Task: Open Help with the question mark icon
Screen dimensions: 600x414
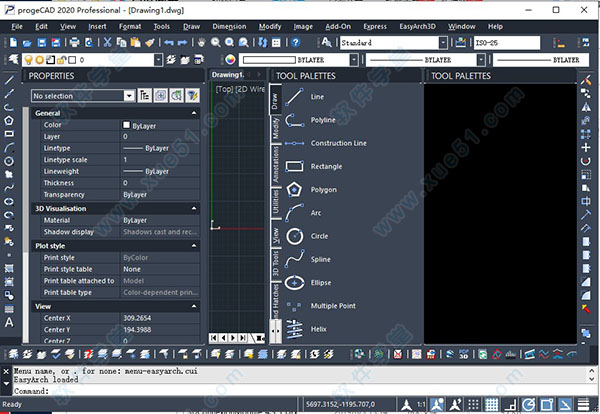Action: (x=295, y=42)
